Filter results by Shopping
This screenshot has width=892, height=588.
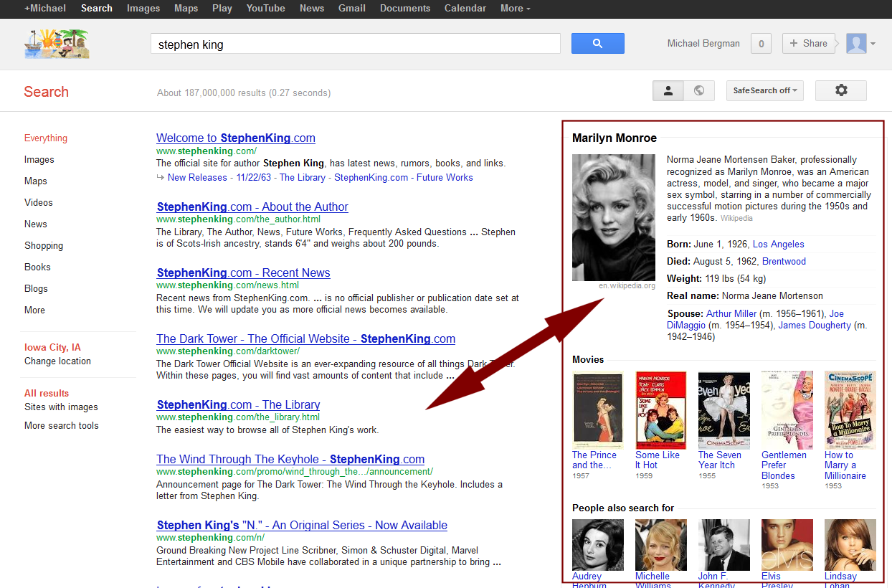(x=44, y=245)
